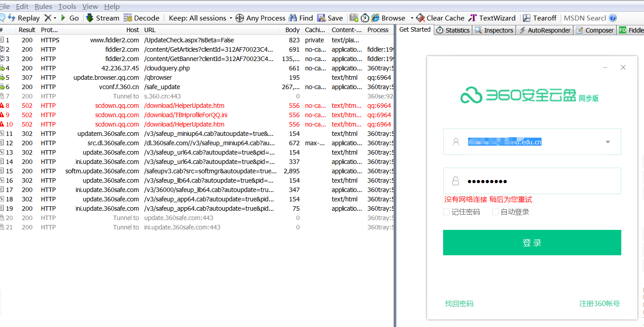Minimize the 360 login dialog

coord(605,67)
